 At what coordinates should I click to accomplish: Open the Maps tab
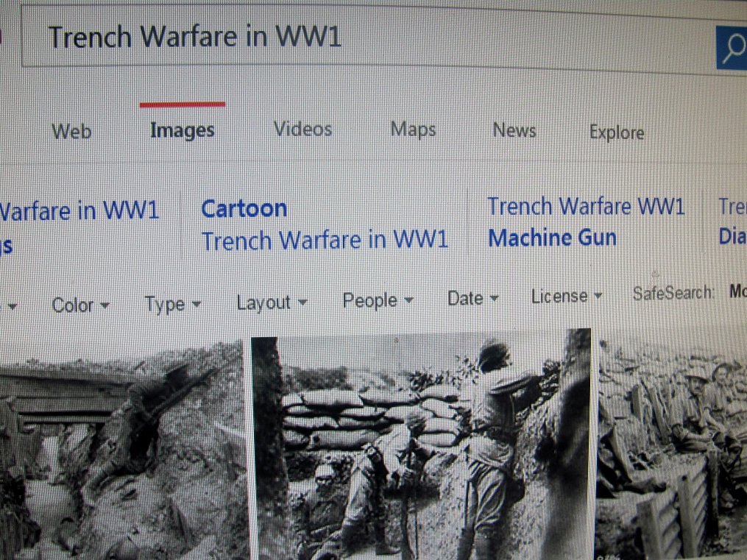coord(413,129)
